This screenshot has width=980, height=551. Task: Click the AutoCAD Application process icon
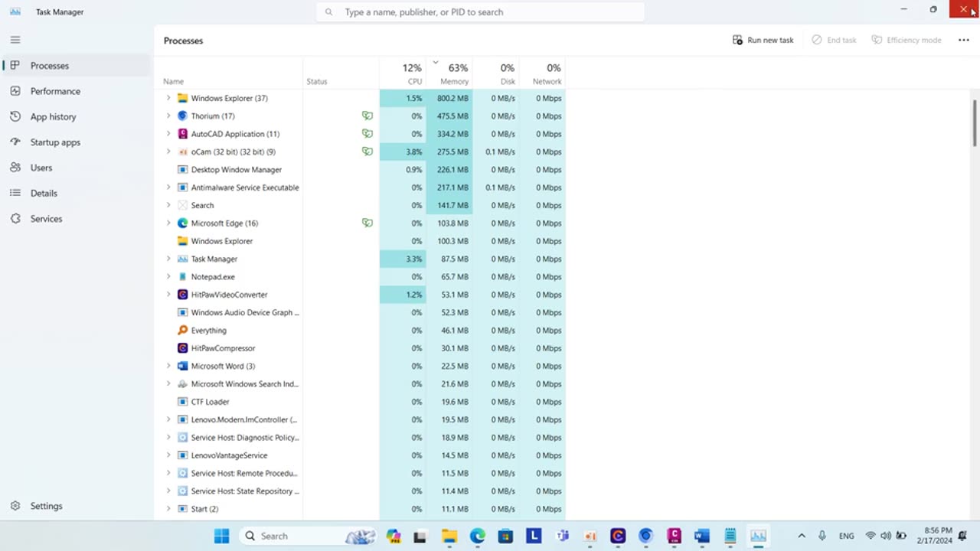182,134
